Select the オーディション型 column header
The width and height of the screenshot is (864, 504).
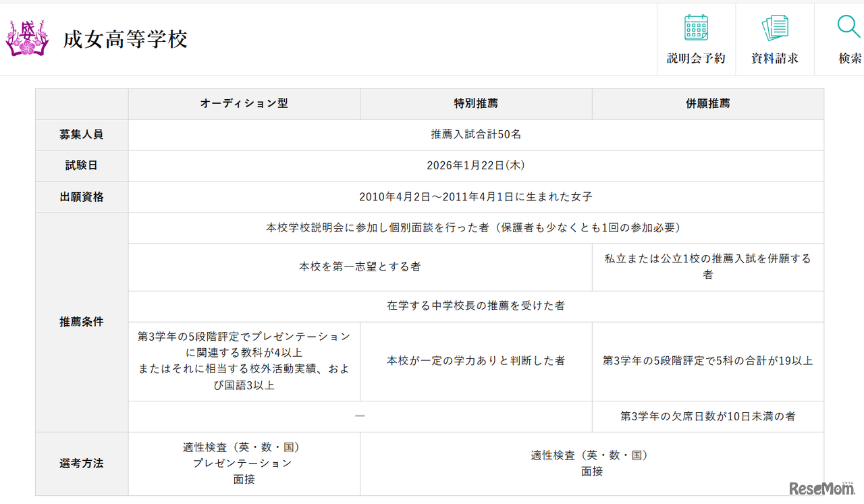[x=244, y=104]
